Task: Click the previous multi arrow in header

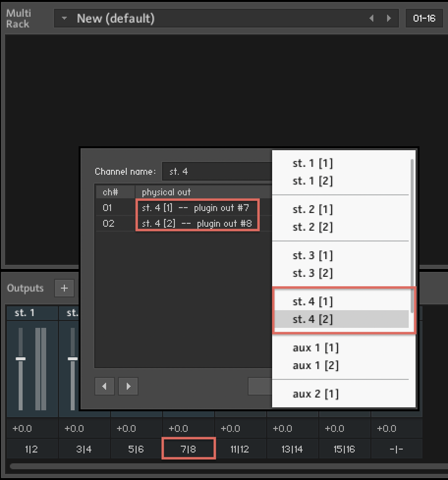Action: coord(371,19)
